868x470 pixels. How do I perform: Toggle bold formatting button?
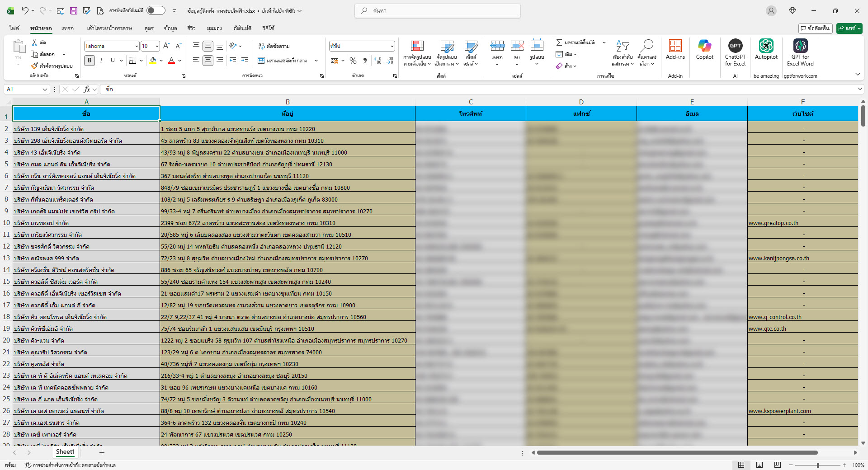(90, 61)
